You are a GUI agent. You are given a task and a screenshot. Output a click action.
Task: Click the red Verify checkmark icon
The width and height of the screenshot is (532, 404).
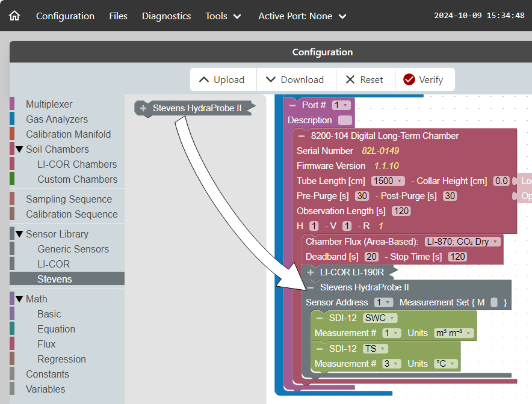pyautogui.click(x=409, y=79)
